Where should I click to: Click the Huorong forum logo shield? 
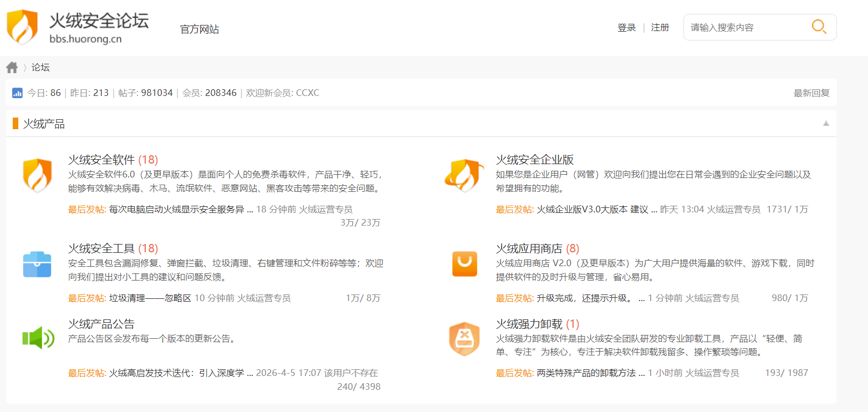pos(22,27)
